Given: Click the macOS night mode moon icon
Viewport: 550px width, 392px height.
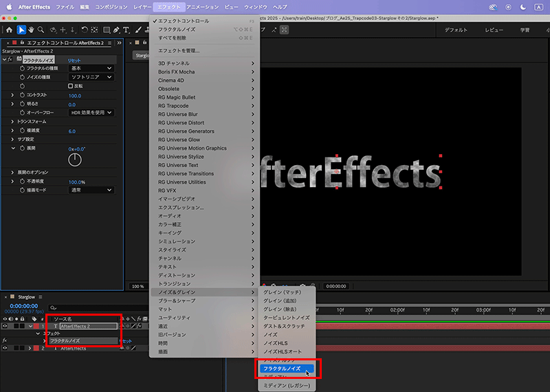Looking at the screenshot, I should coord(523,7).
